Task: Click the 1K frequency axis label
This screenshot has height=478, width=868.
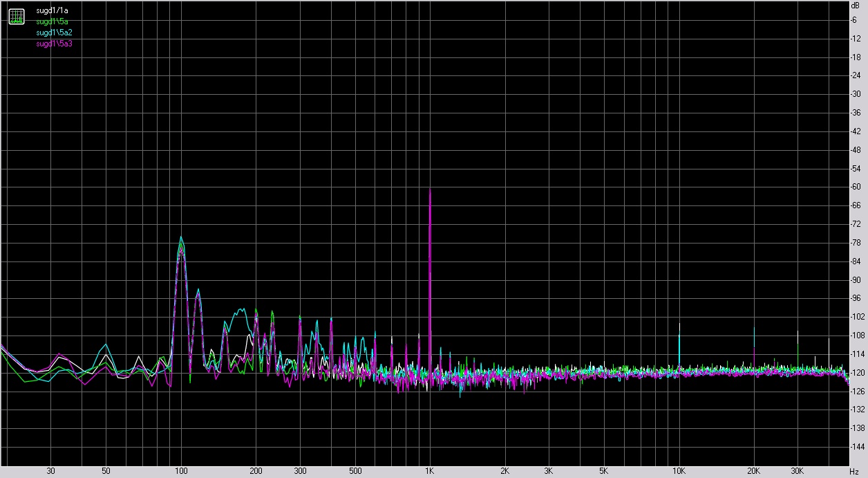Action: coord(430,471)
